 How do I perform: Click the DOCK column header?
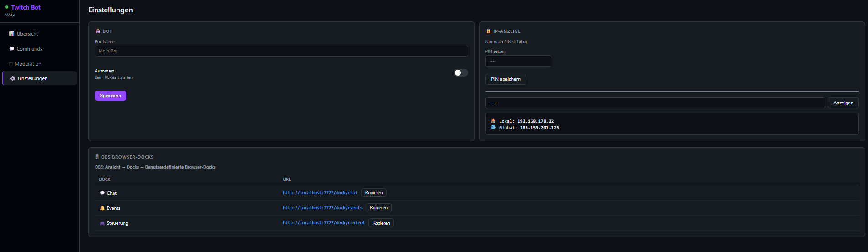[x=105, y=180]
